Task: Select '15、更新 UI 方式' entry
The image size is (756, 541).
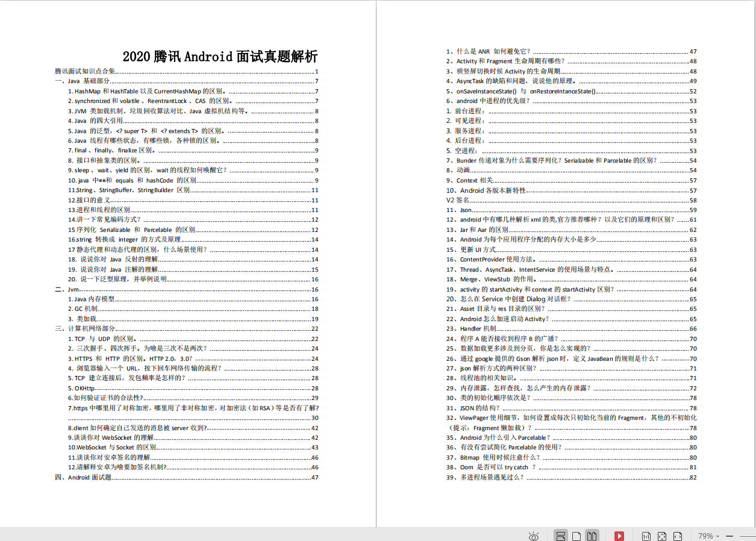Action: [572, 249]
